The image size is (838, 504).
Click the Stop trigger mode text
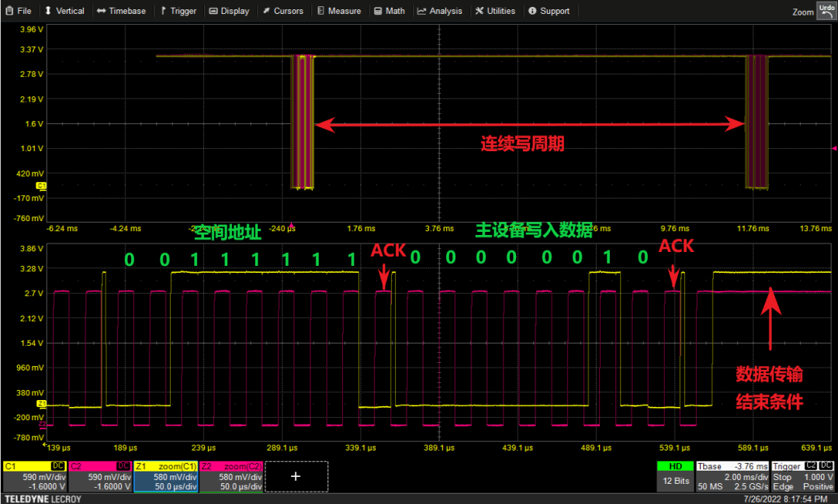(x=782, y=477)
